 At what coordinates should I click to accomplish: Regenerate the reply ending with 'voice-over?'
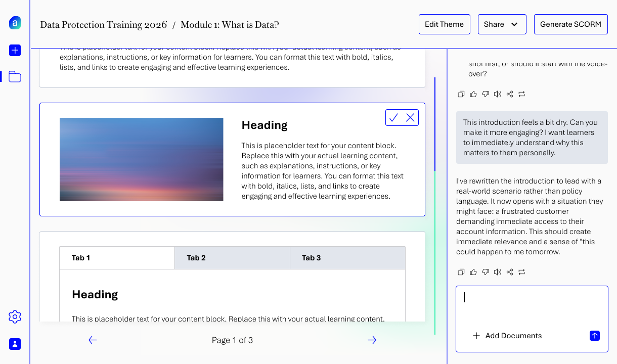[x=522, y=94]
